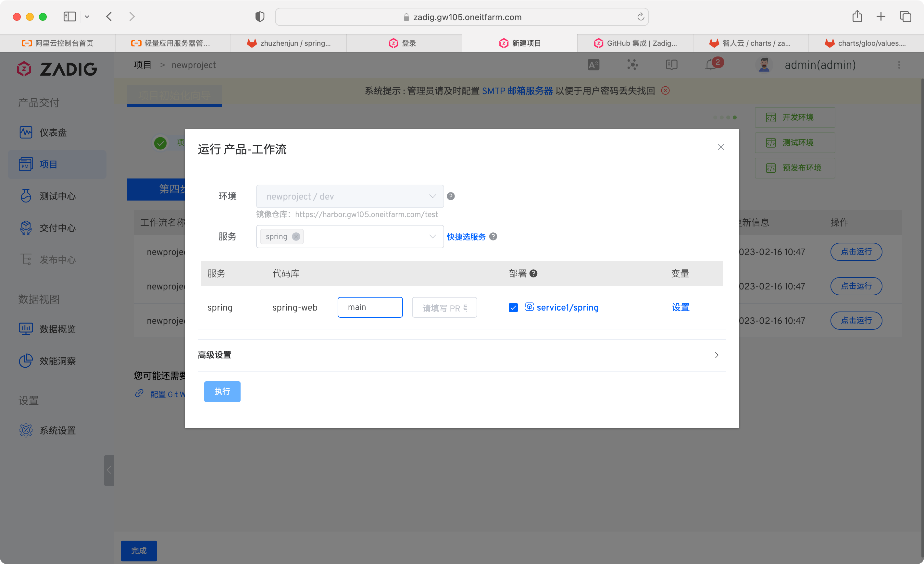Image resolution: width=924 pixels, height=564 pixels.
Task: Click the first 点击运行 button
Action: (x=856, y=252)
